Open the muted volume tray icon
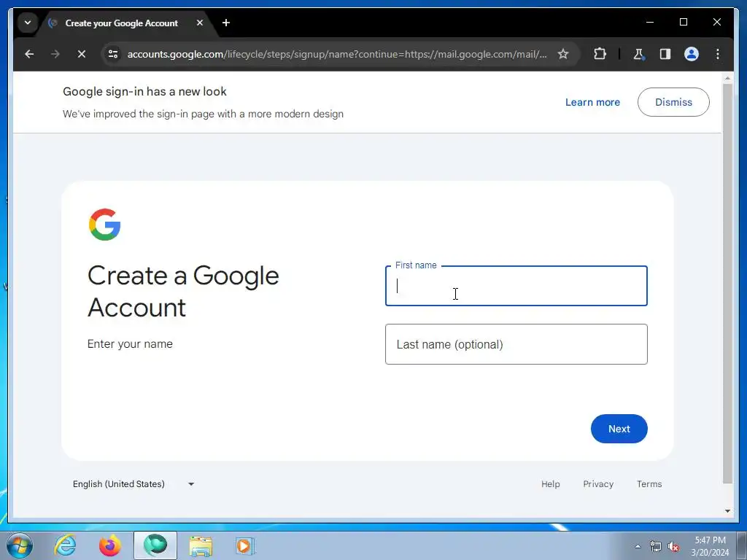This screenshot has height=560, width=747. pos(673,547)
